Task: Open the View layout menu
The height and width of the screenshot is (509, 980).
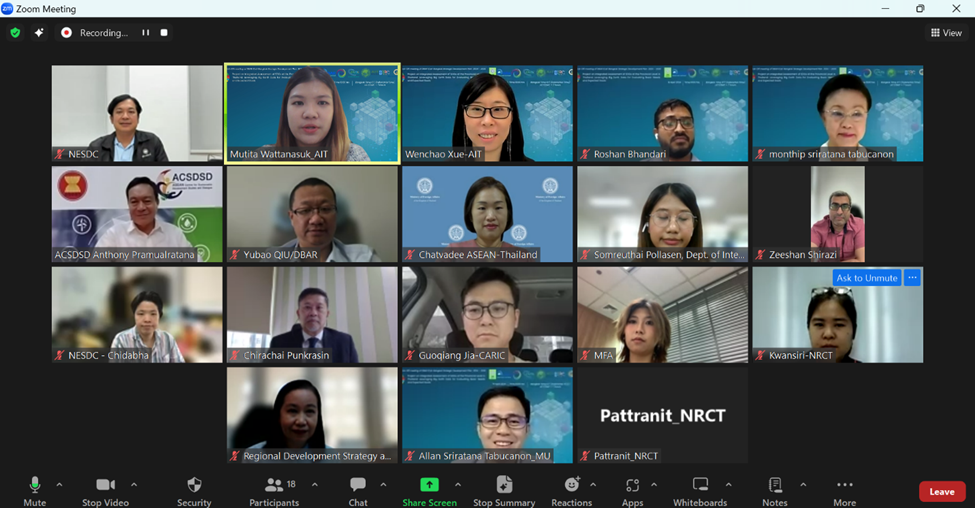Action: pos(946,33)
